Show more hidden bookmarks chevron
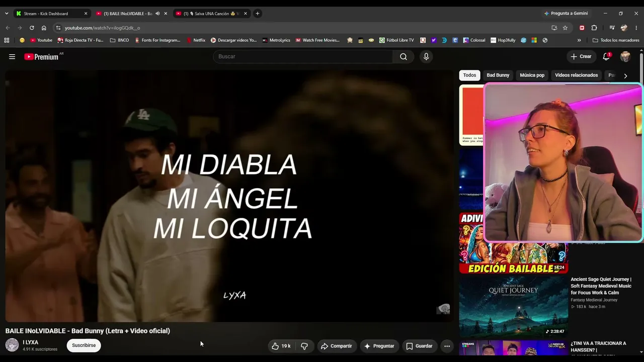The height and width of the screenshot is (362, 644). tap(579, 40)
